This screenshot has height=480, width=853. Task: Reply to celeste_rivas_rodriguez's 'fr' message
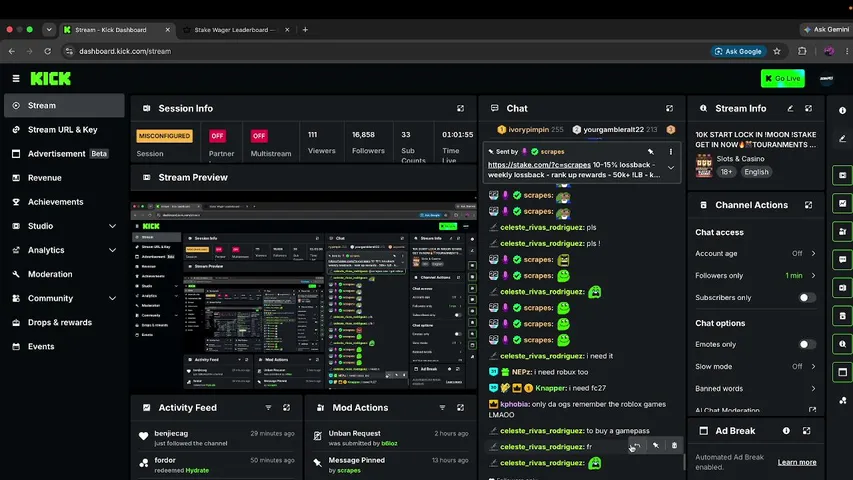(636, 446)
